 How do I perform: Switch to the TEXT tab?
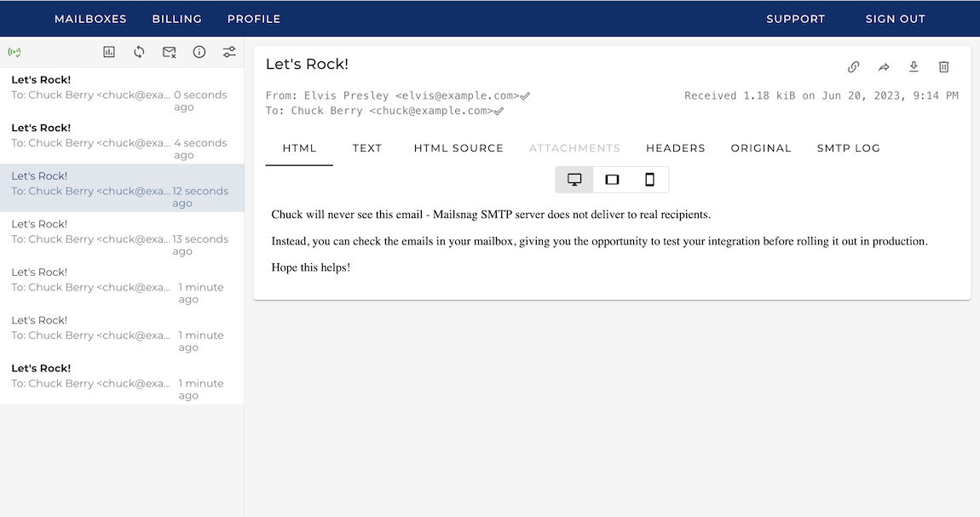pyautogui.click(x=367, y=148)
